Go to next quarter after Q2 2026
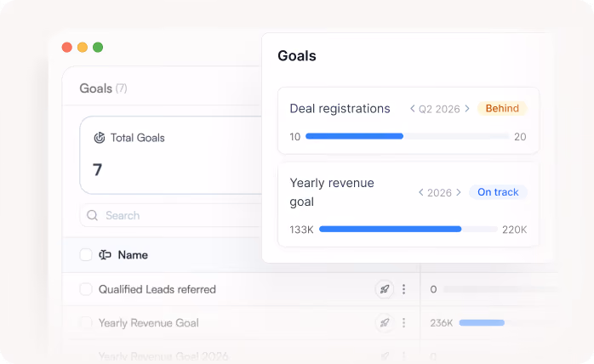Viewport: 594px width, 364px height. point(467,109)
